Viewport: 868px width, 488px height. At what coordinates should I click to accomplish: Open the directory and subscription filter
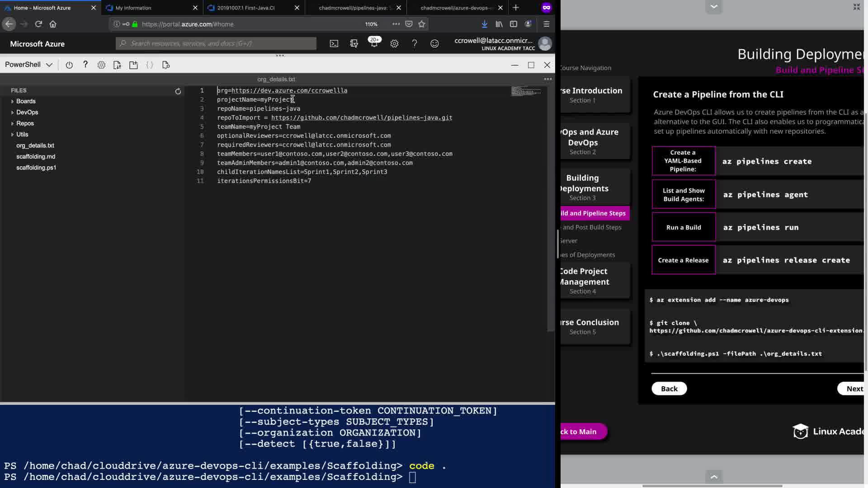[x=354, y=44]
